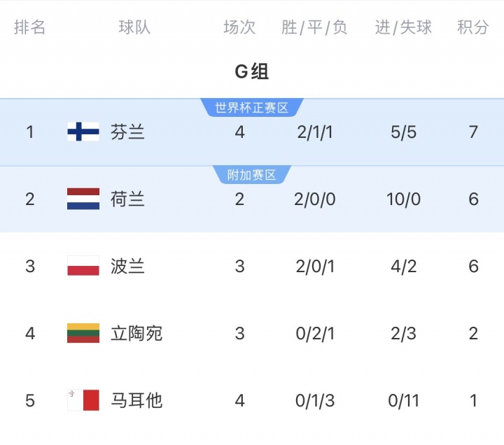Image resolution: width=504 pixels, height=445 pixels.
Task: Open team 马耳他 page
Action: pos(136,400)
